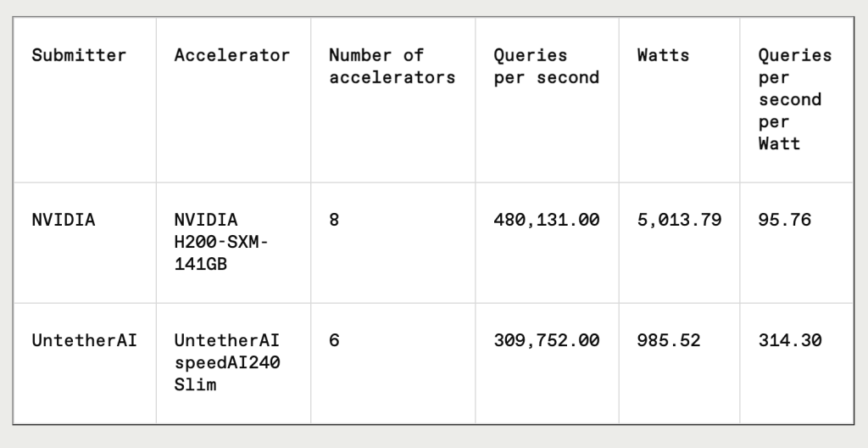Click the 95.76 efficiency value

(784, 220)
